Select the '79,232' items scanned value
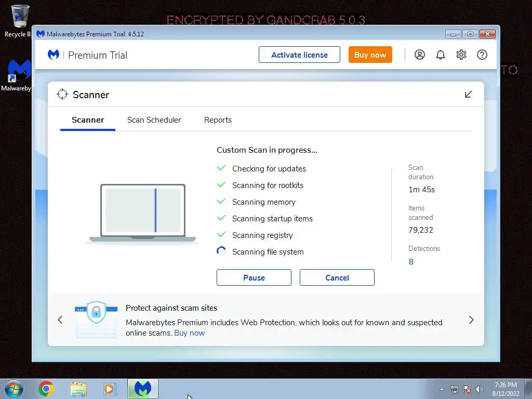Screen dimensions: 532x399 click(x=421, y=230)
